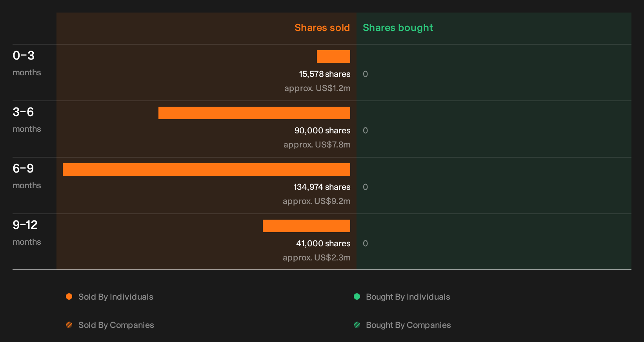The height and width of the screenshot is (342, 644).
Task: Click the '15,578 shares' value
Action: (x=325, y=74)
